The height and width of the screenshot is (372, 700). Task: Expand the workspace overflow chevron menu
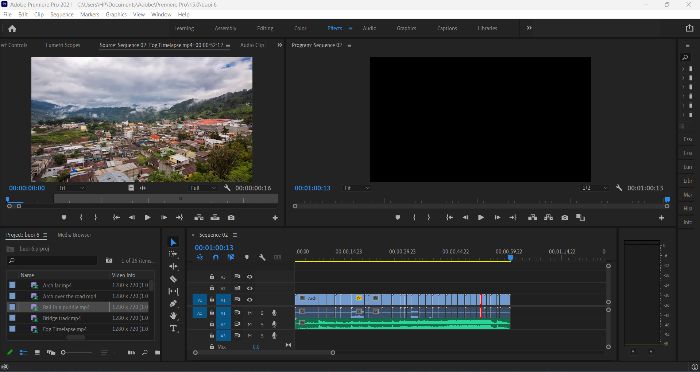[x=529, y=28]
